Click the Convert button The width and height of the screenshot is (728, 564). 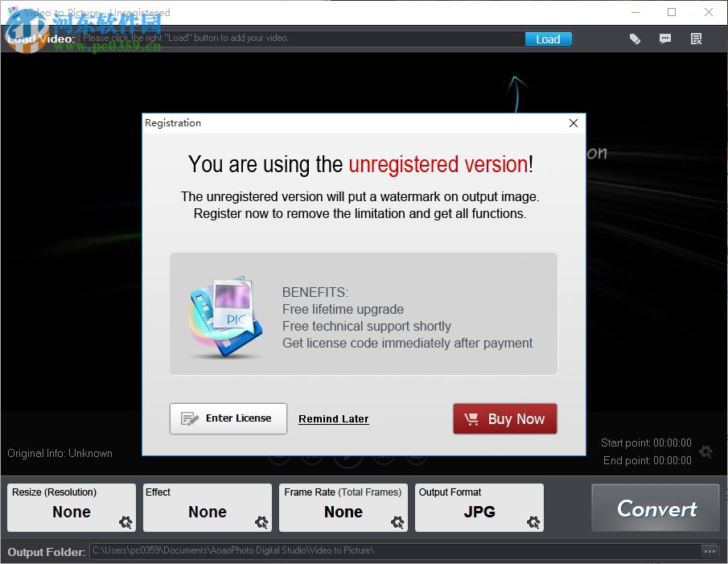(x=656, y=508)
